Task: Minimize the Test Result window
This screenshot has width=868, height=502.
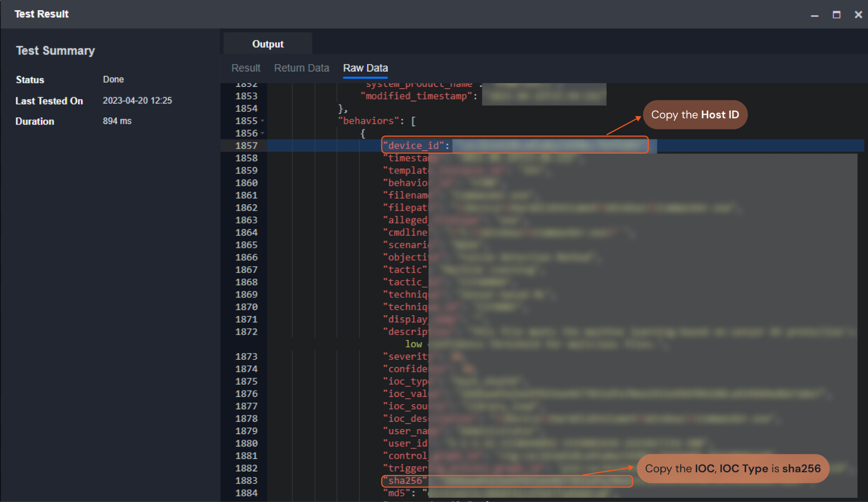Action: pos(814,15)
